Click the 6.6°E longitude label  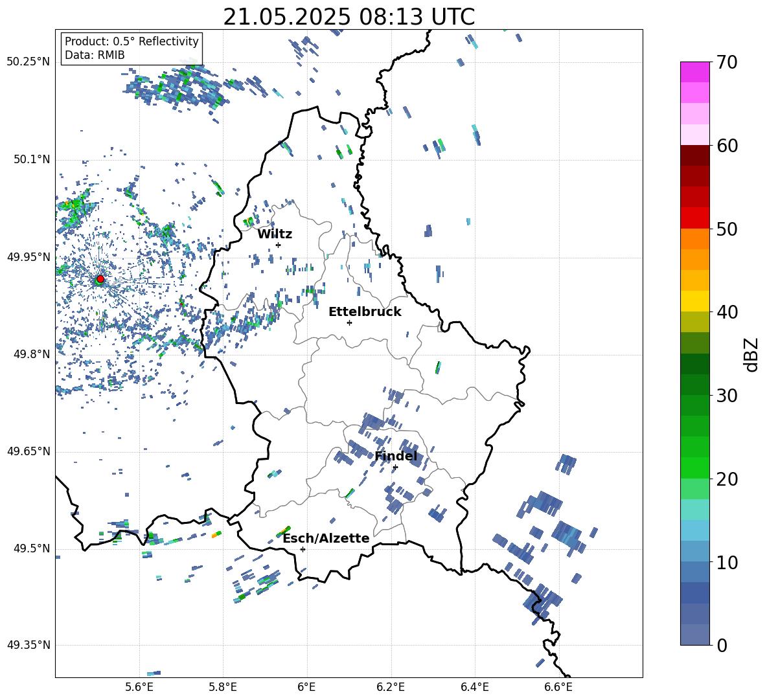[558, 687]
